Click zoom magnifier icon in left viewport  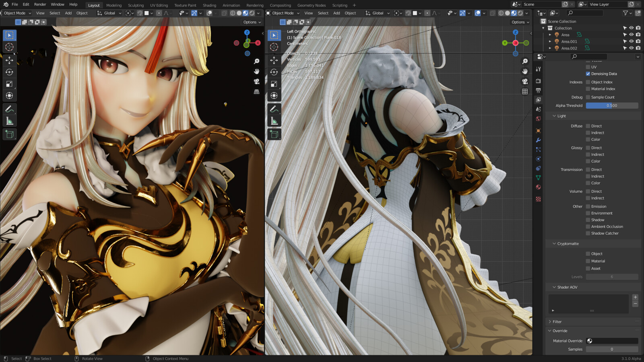click(x=256, y=61)
